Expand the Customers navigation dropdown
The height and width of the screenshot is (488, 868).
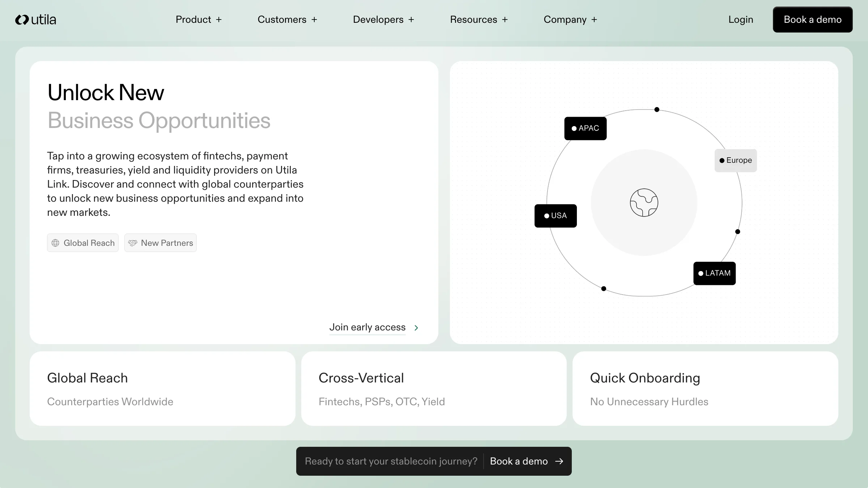pyautogui.click(x=287, y=20)
